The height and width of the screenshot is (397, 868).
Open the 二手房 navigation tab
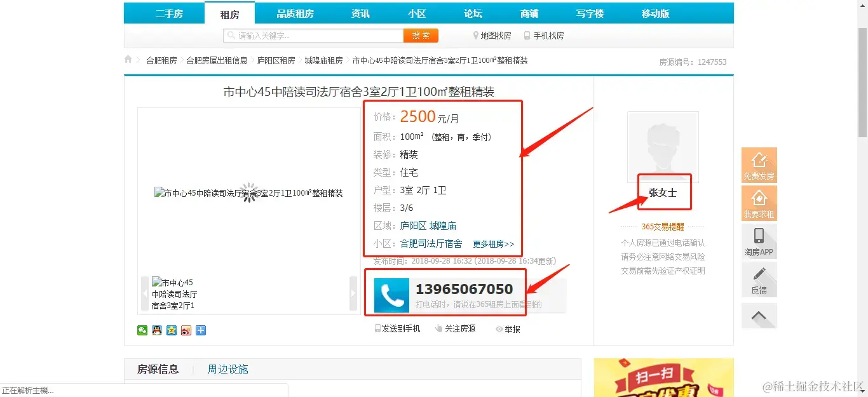[169, 13]
